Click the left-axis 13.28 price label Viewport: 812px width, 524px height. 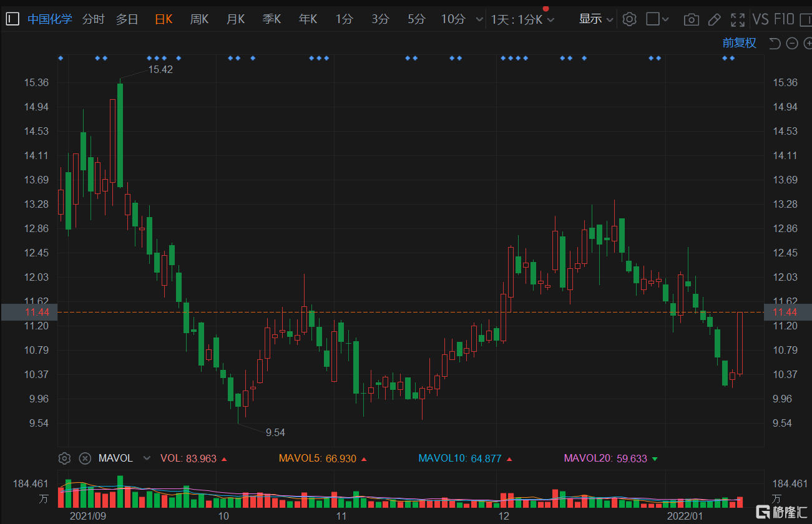36,205
